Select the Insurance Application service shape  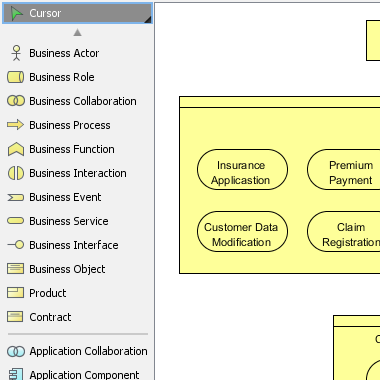click(242, 170)
